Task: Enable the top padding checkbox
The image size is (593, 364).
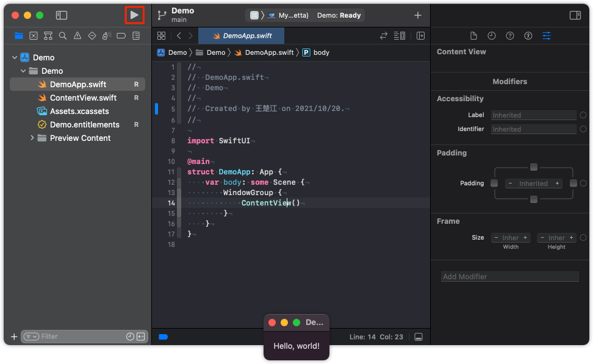Action: coord(534,167)
